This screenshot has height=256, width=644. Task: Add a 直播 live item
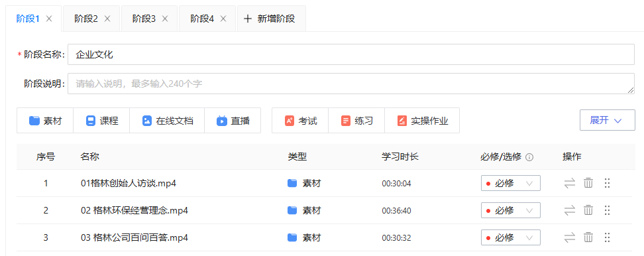233,121
